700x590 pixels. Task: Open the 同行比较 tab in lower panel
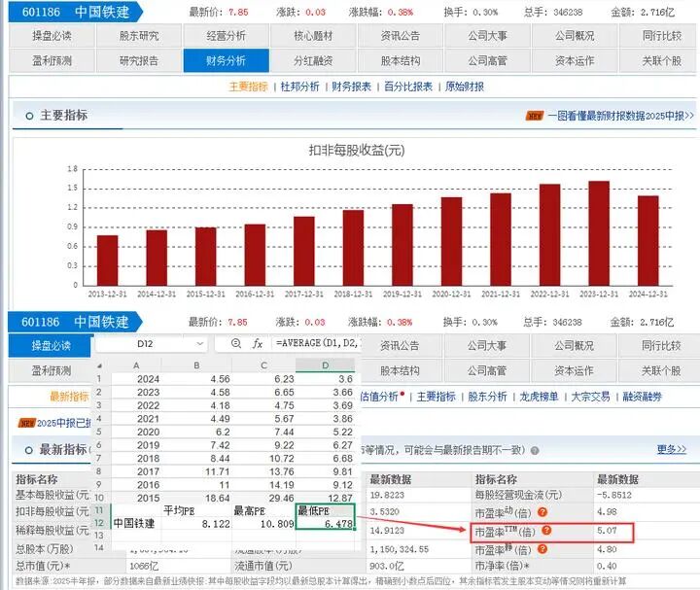coord(661,345)
